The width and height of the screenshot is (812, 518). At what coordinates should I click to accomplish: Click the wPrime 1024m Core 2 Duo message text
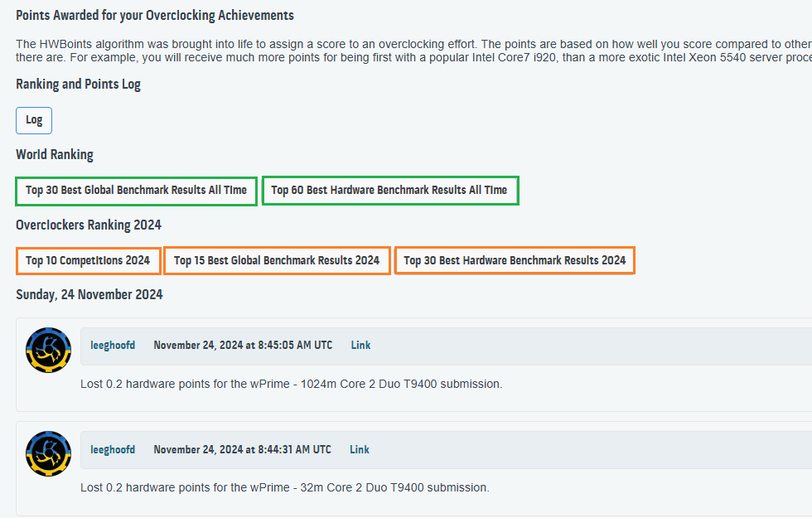(x=291, y=385)
